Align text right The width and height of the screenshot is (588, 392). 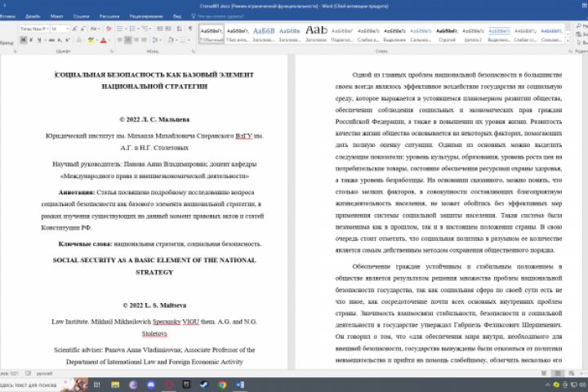pos(136,40)
